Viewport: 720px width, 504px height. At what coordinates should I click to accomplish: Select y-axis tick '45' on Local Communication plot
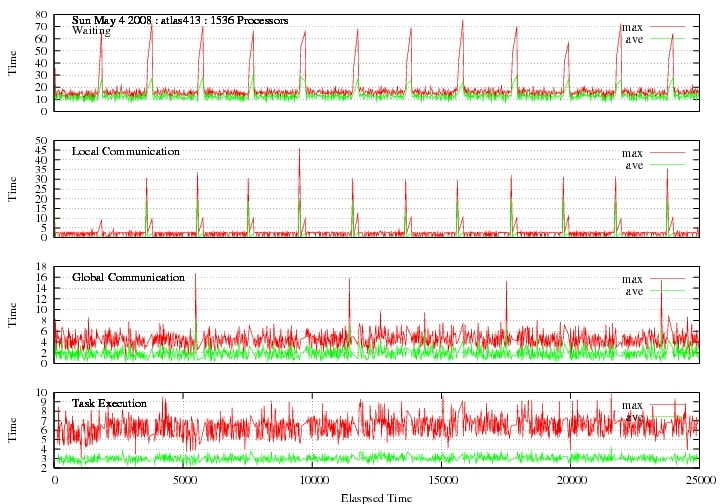click(41, 151)
